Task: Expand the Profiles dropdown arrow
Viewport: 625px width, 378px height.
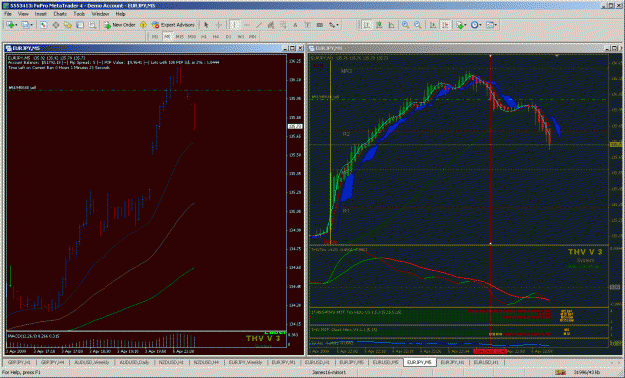Action: 32,25
